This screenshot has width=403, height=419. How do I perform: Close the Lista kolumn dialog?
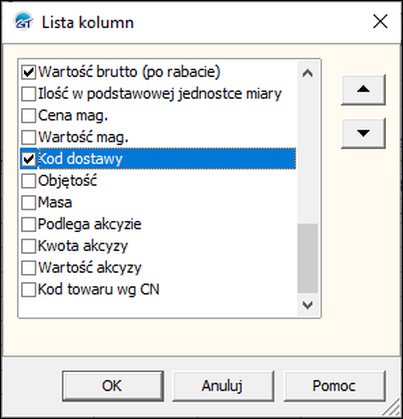[380, 22]
